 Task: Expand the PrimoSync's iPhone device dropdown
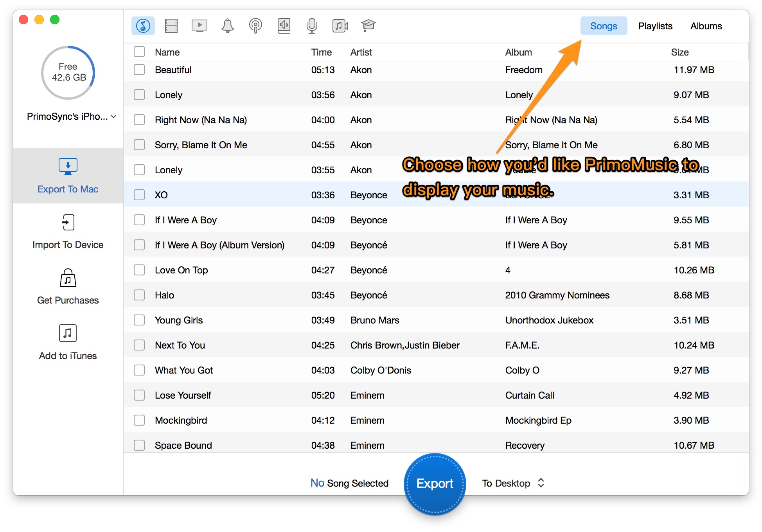[x=72, y=117]
